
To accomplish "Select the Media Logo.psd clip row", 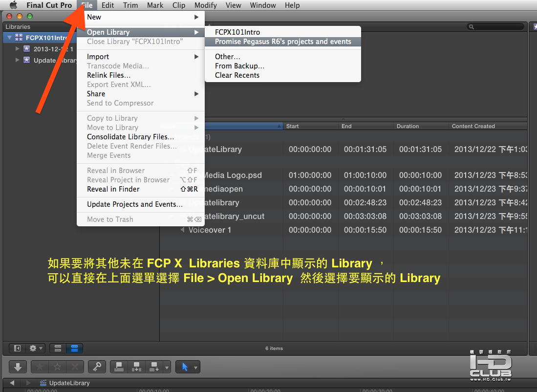I will pos(344,175).
